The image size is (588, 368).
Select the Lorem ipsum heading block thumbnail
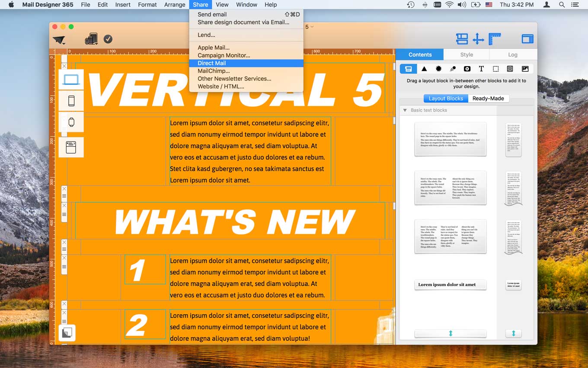coord(450,285)
